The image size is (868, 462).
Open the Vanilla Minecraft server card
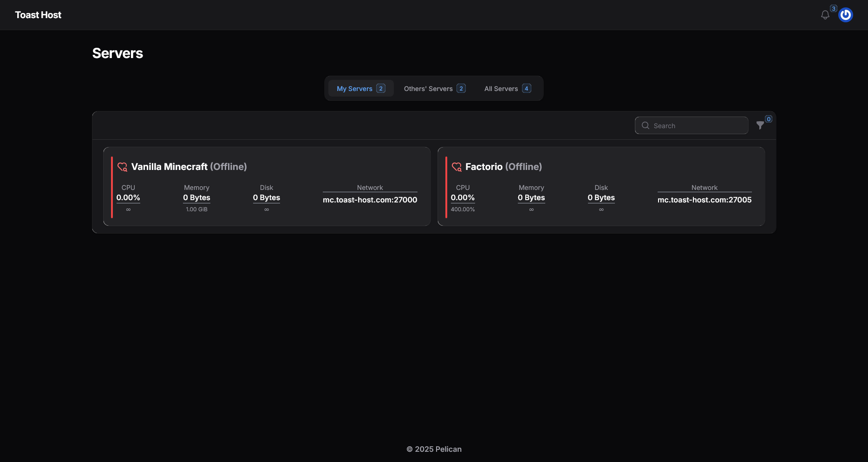pos(267,186)
